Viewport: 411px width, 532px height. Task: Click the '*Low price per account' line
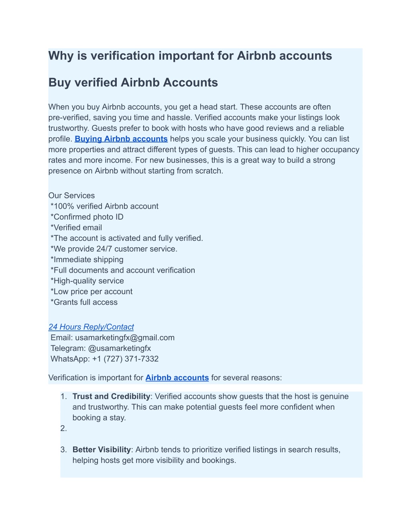pos(92,291)
